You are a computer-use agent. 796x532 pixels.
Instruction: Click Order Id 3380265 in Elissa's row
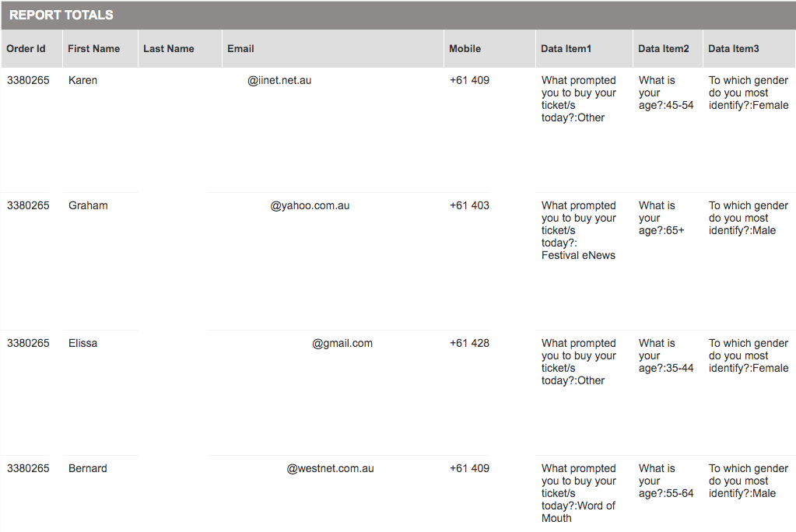pyautogui.click(x=29, y=343)
